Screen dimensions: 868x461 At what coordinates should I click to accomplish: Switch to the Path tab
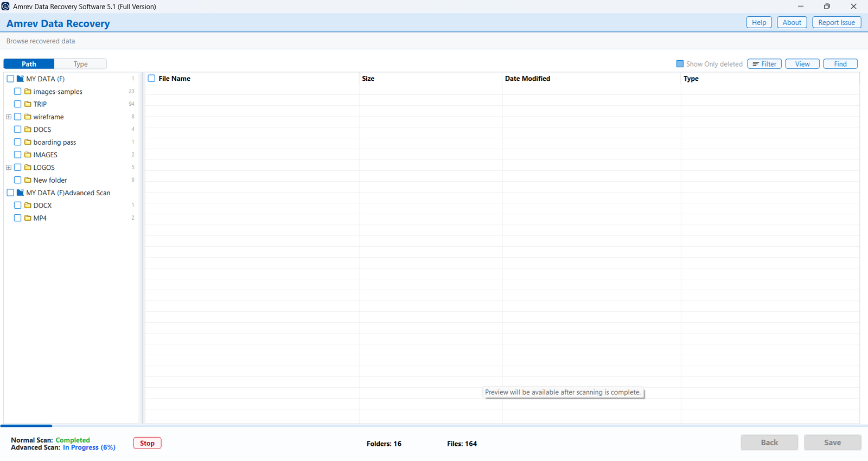(29, 64)
